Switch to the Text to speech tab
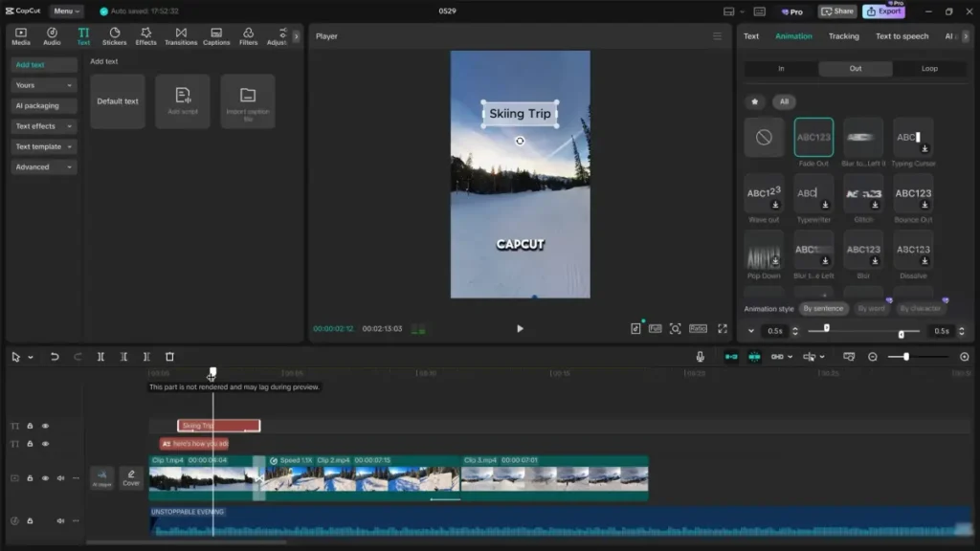This screenshot has width=980, height=551. (x=902, y=36)
